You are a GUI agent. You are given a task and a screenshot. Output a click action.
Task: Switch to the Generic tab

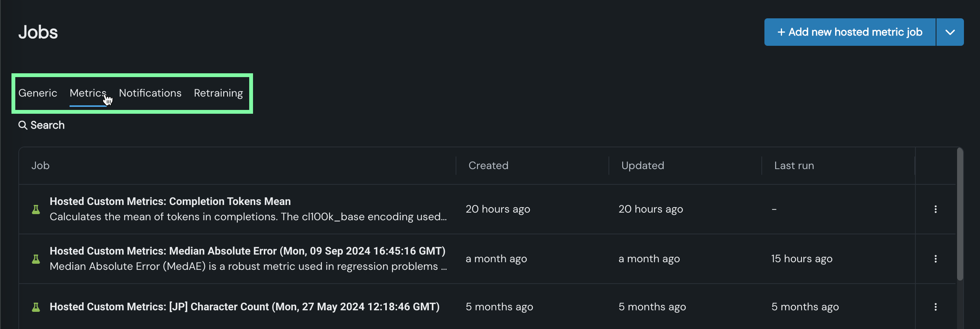[x=37, y=93]
